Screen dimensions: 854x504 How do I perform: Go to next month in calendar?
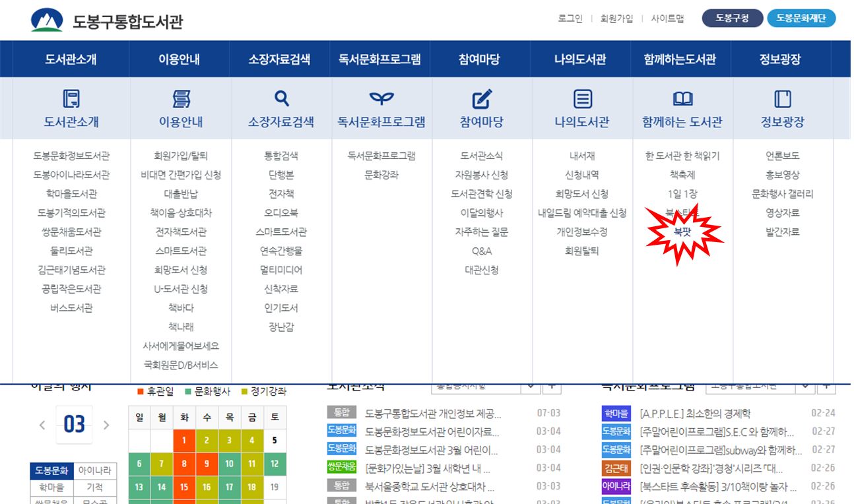pos(106,425)
